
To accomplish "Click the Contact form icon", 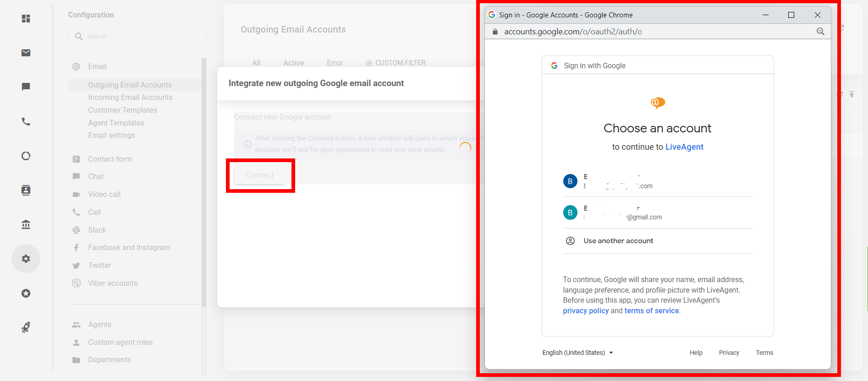I will (x=76, y=159).
